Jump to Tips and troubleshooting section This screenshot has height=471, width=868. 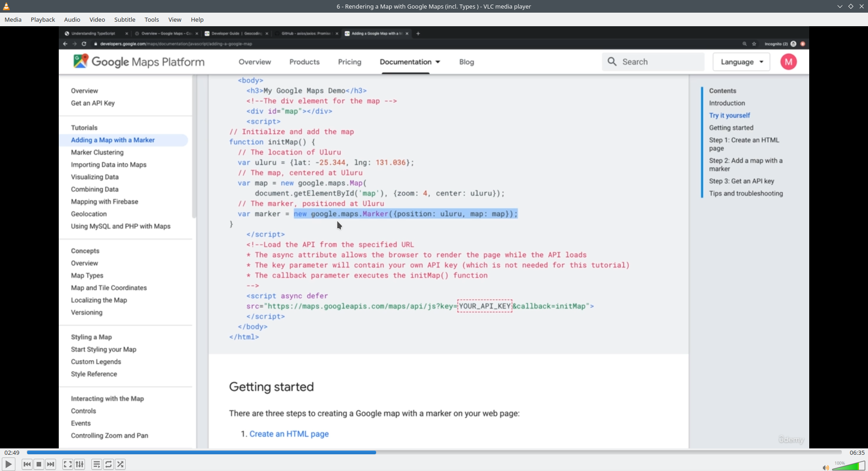click(x=746, y=193)
